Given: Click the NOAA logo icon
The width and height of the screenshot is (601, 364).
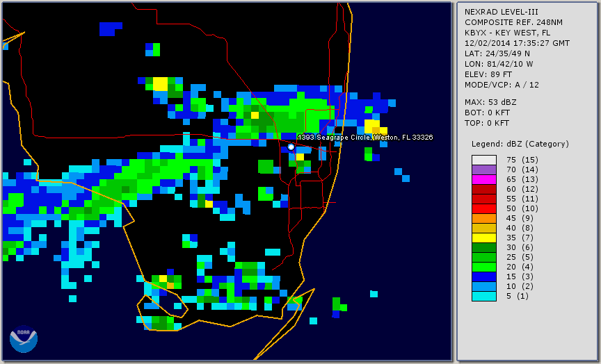Looking at the screenshot, I should pyautogui.click(x=24, y=339).
